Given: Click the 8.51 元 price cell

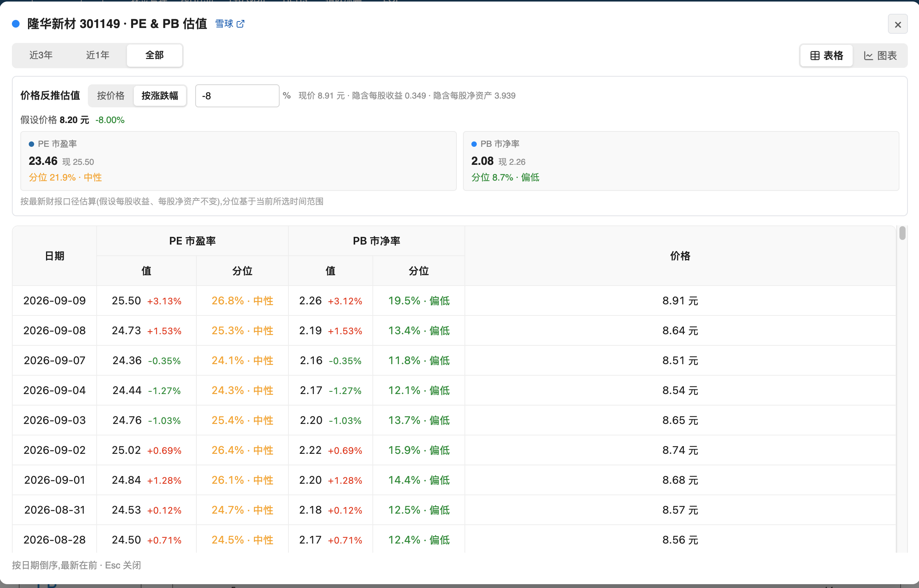Looking at the screenshot, I should click(x=680, y=360).
